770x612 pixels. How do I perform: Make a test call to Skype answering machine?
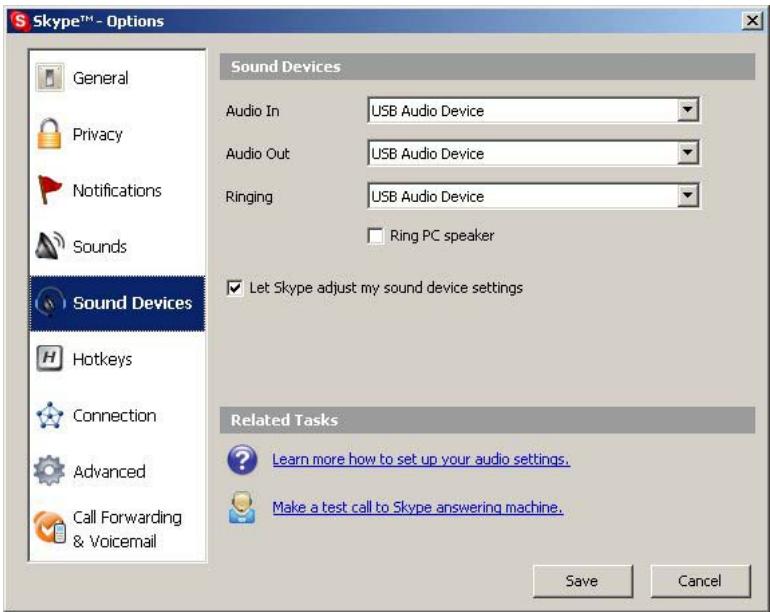417,507
